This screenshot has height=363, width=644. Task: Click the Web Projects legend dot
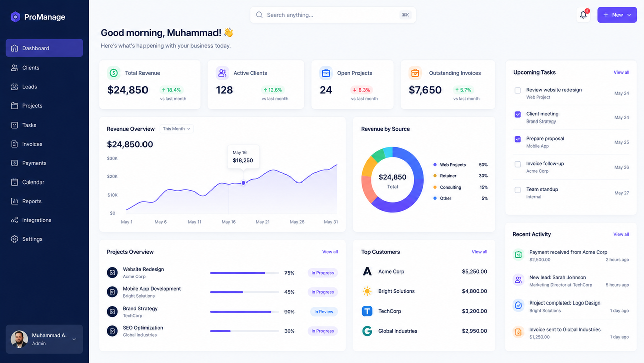[x=435, y=165]
